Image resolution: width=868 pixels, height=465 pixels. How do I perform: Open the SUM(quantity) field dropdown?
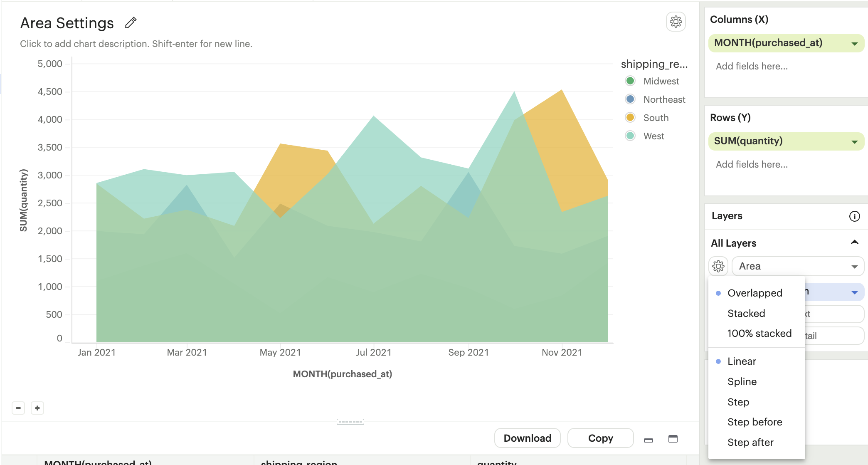pyautogui.click(x=855, y=142)
